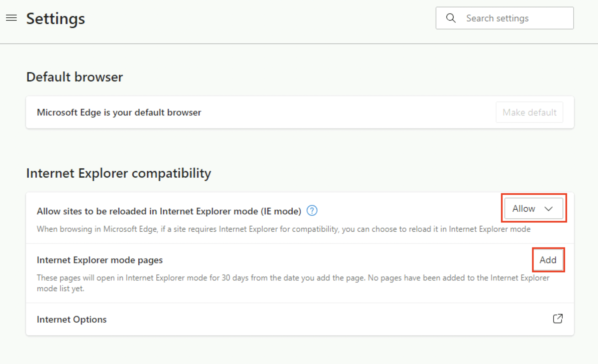Image resolution: width=598 pixels, height=364 pixels.
Task: Click the search magnifier icon
Action: [451, 18]
